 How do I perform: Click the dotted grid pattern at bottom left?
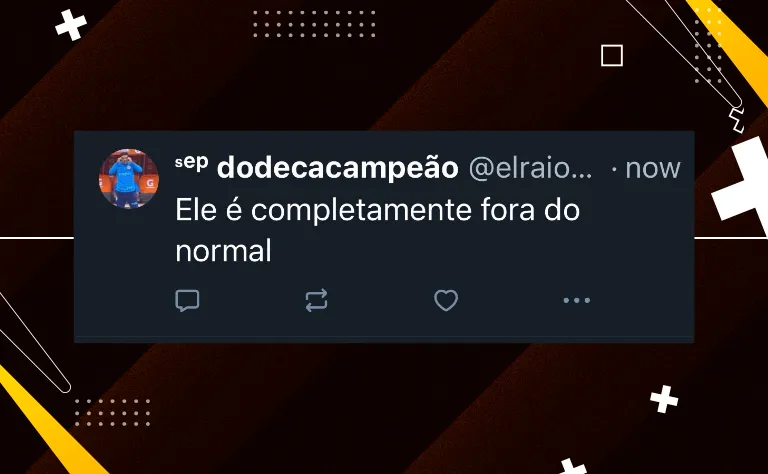point(112,412)
